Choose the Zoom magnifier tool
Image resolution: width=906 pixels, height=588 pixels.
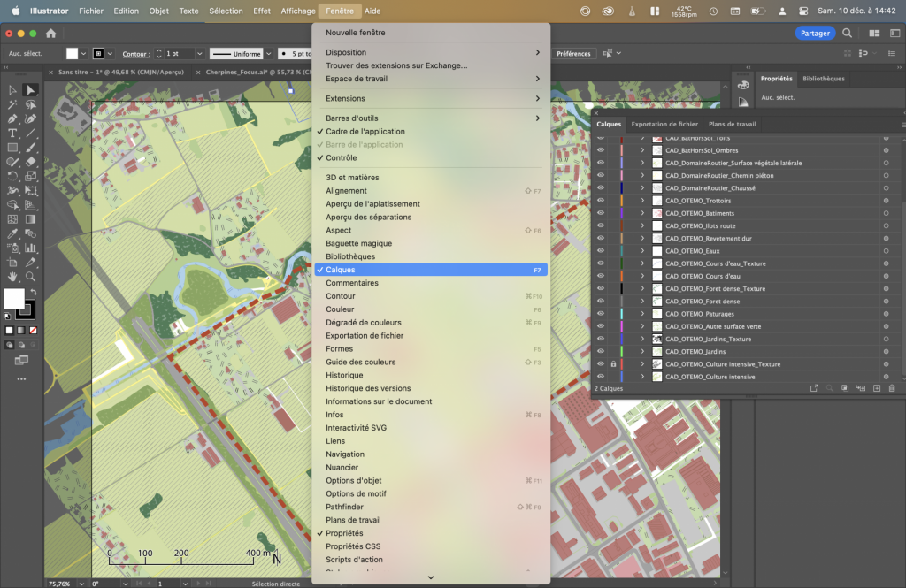tap(31, 276)
